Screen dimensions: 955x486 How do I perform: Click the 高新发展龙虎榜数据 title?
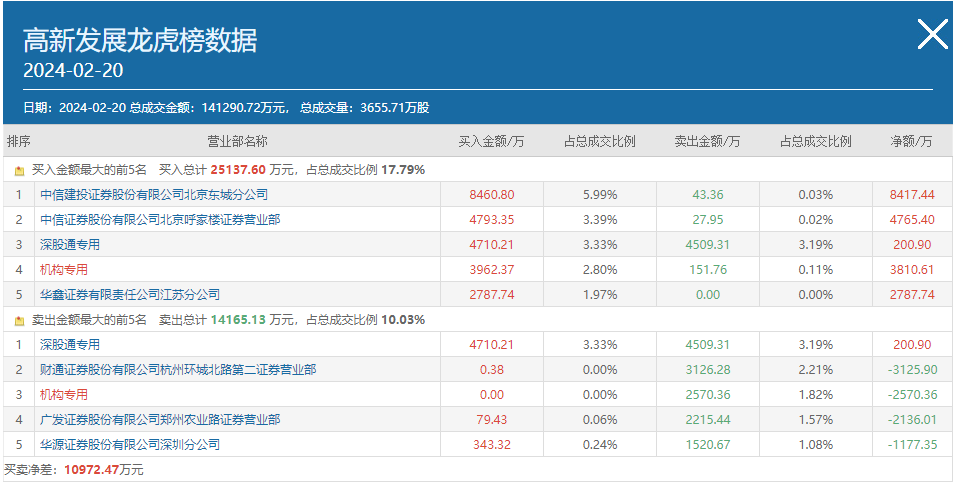[140, 41]
